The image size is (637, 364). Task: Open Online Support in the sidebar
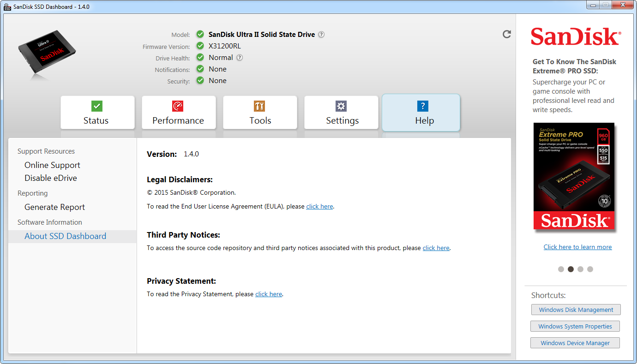click(x=52, y=165)
